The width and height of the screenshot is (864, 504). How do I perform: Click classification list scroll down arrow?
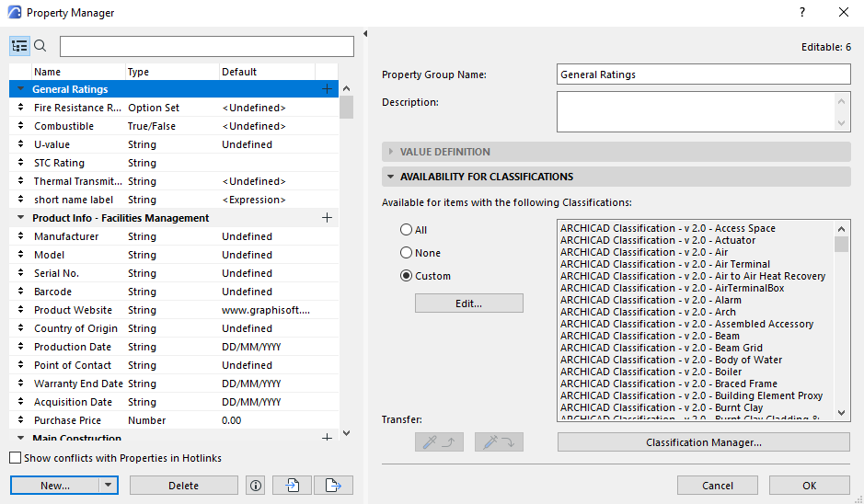point(841,413)
